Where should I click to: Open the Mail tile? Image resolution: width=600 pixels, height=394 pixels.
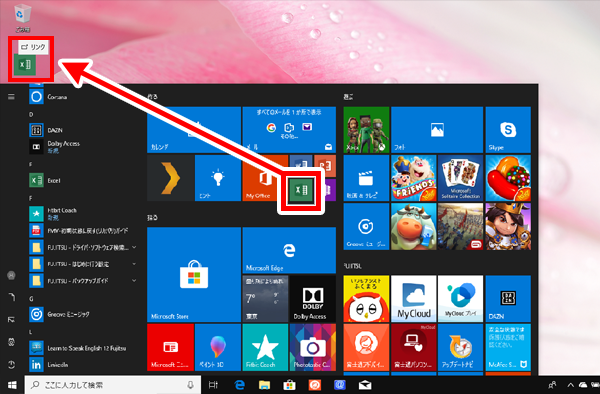pyautogui.click(x=289, y=130)
